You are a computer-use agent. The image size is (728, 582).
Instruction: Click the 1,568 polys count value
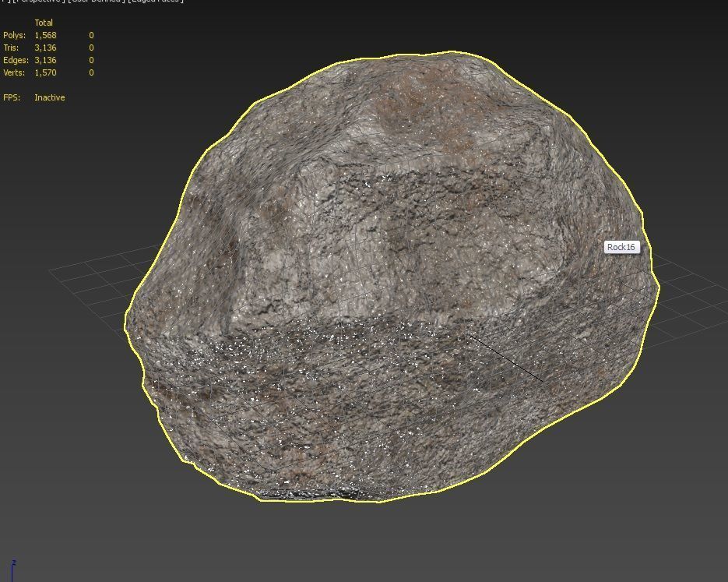45,35
